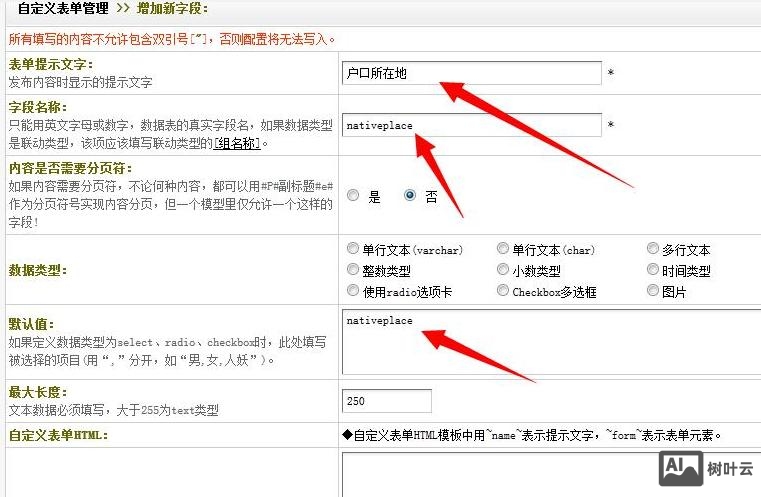Click the 自定义表单HTML textarea
The height and width of the screenshot is (497, 761).
(x=551, y=475)
